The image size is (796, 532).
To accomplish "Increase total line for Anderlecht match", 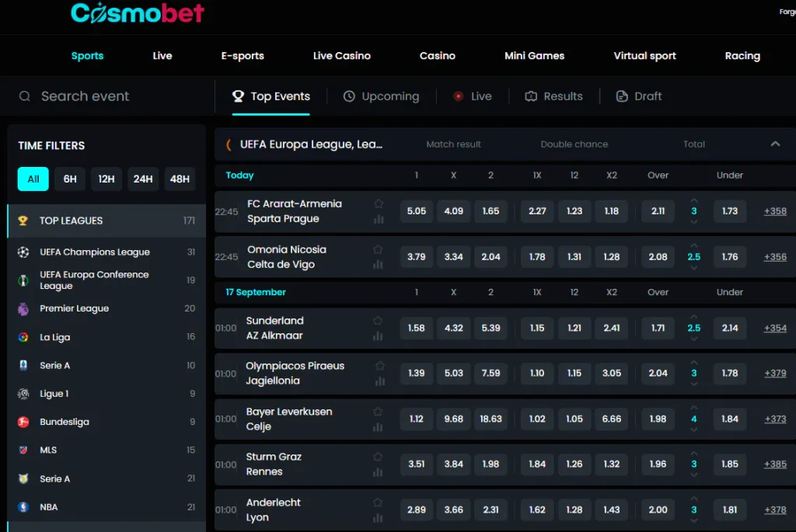I will 694,499.
